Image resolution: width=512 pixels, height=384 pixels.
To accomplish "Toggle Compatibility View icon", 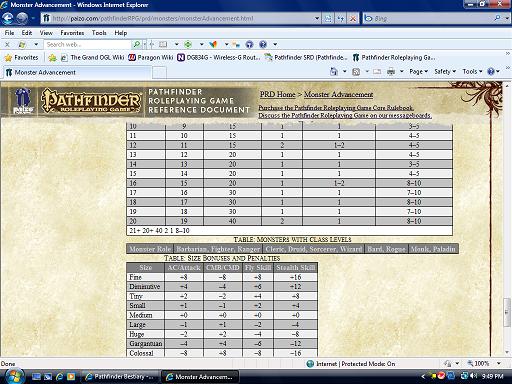I will click(328, 18).
